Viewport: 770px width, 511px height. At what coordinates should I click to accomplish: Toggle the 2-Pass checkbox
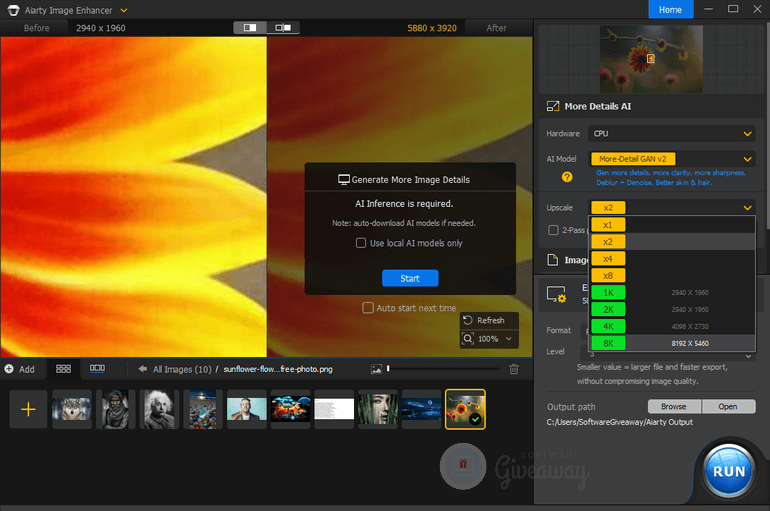553,230
